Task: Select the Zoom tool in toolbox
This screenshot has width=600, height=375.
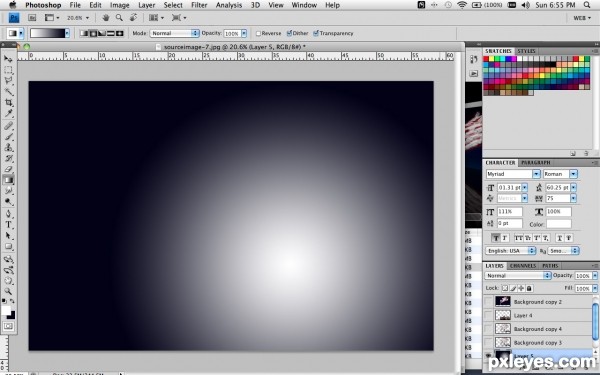Action: [8, 292]
